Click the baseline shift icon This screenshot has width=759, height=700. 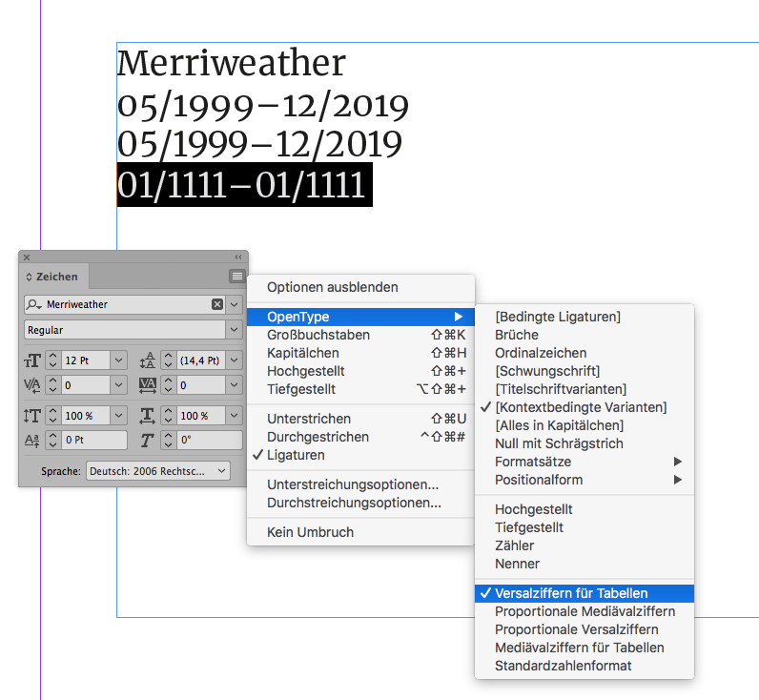[32, 440]
